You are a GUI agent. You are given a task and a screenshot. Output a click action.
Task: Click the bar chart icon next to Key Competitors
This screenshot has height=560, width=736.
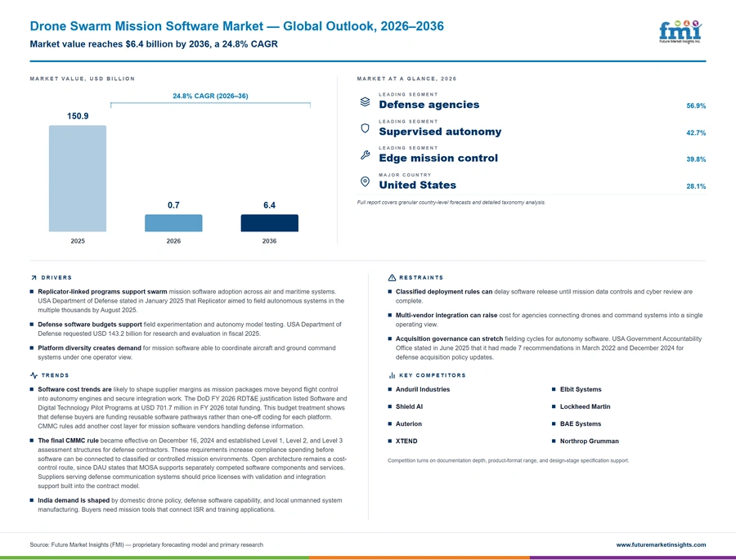pos(392,375)
